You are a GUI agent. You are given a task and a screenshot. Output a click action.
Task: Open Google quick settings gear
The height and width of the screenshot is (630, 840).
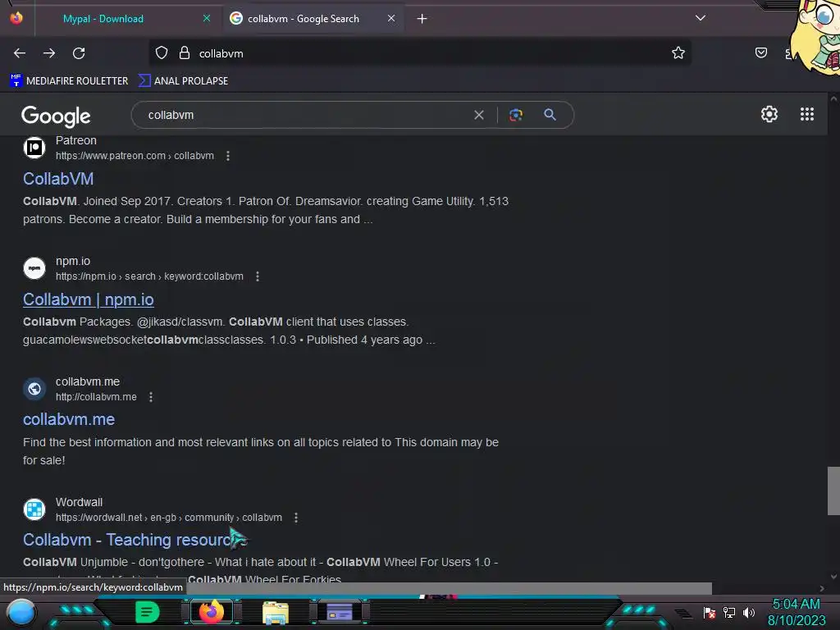(769, 114)
